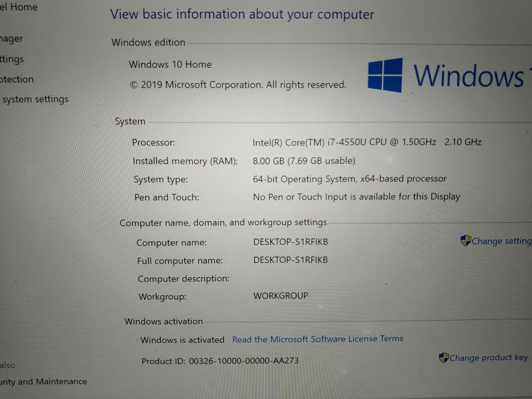Click the 'Full computer name:' label
The width and height of the screenshot is (532, 399).
point(180,260)
